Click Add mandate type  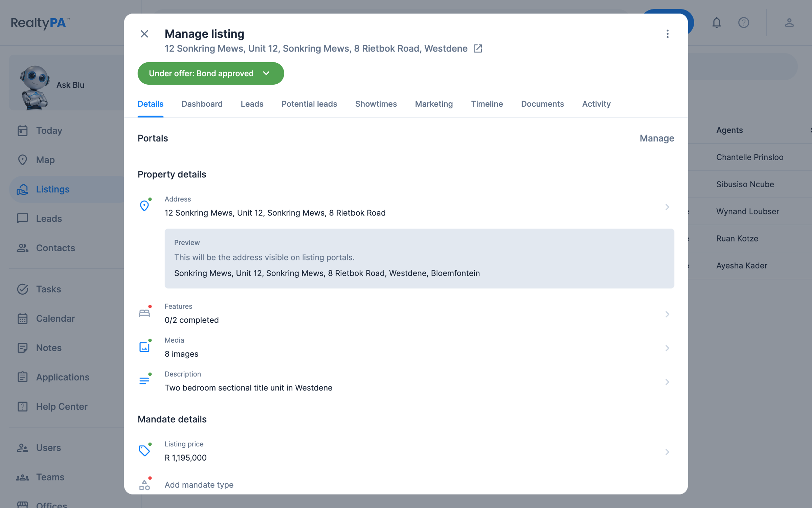(199, 485)
